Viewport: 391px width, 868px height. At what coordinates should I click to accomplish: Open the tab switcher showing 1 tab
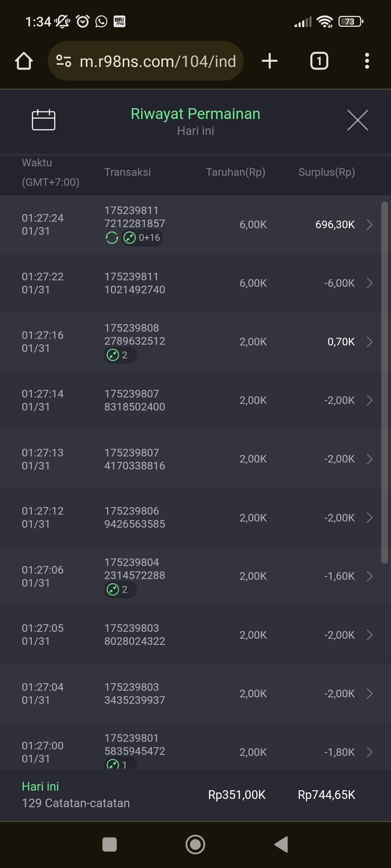pyautogui.click(x=319, y=61)
